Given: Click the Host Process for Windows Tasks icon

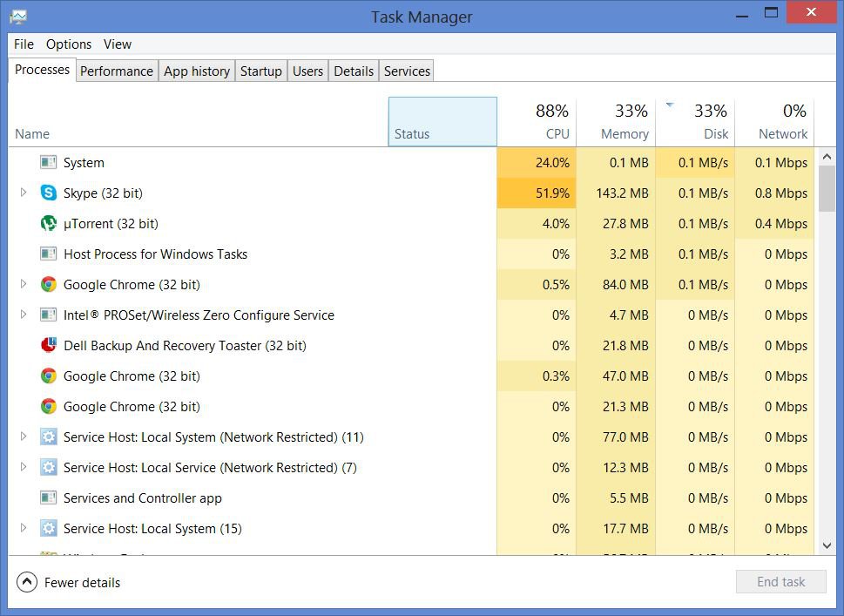Looking at the screenshot, I should [x=49, y=254].
